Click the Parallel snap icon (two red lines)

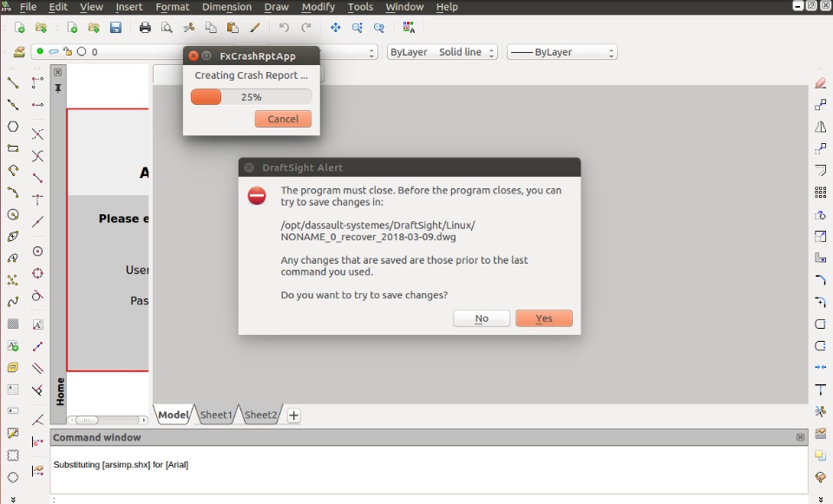pos(37,368)
